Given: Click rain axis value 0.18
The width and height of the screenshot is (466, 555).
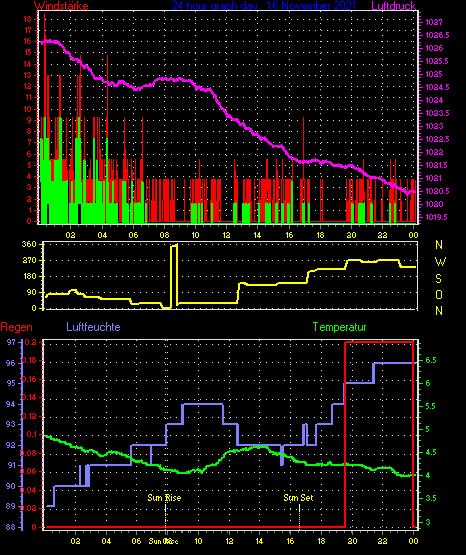Looking at the screenshot, I should click(x=29, y=361).
